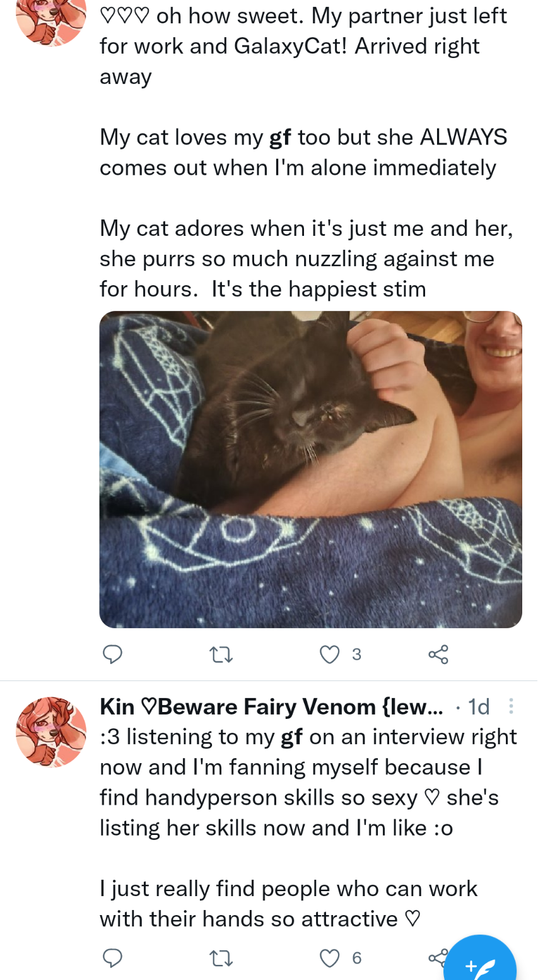Share the cat photo tweet
538x980 pixels.
pos(438,655)
